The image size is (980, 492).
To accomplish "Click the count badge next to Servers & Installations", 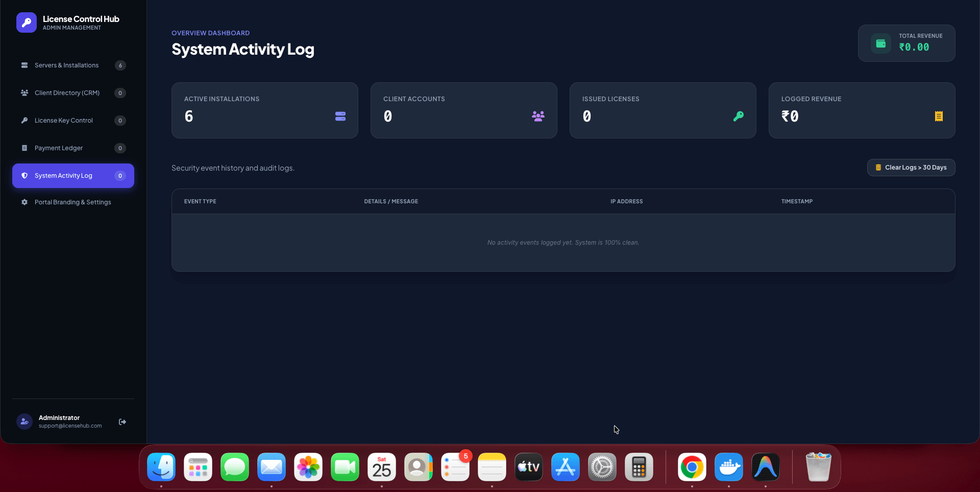I will pyautogui.click(x=120, y=65).
